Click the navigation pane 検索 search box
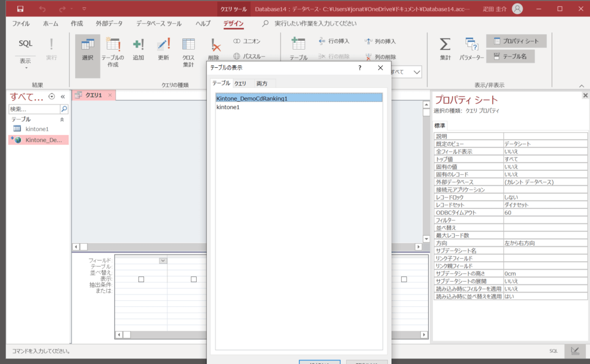590x364 pixels. 34,109
